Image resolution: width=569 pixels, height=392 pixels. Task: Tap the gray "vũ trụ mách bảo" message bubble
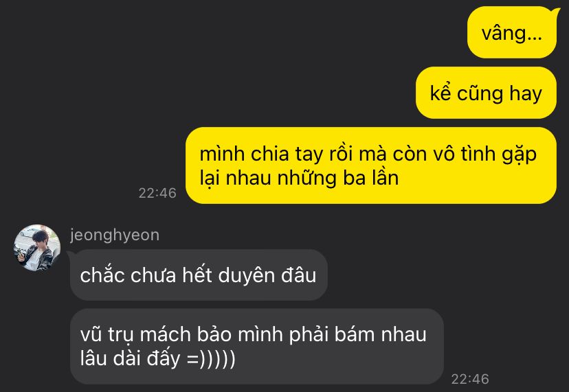[x=256, y=346]
